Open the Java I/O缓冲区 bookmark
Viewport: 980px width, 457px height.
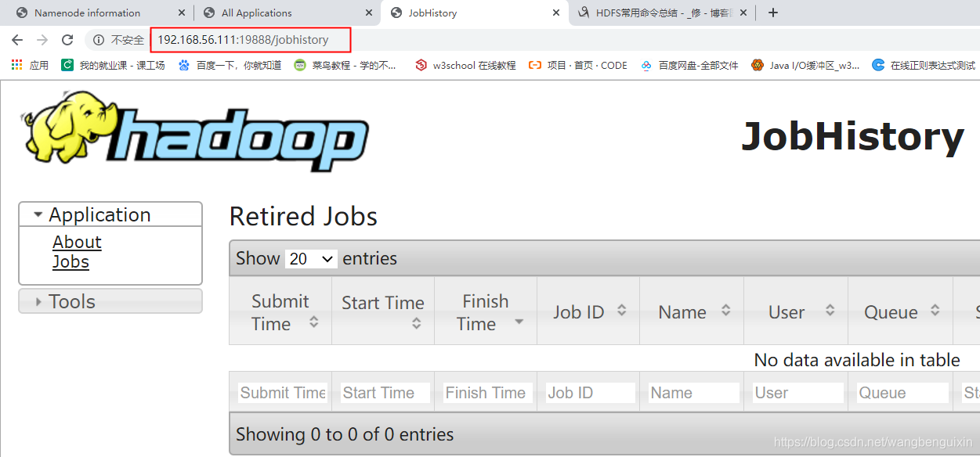click(x=805, y=66)
